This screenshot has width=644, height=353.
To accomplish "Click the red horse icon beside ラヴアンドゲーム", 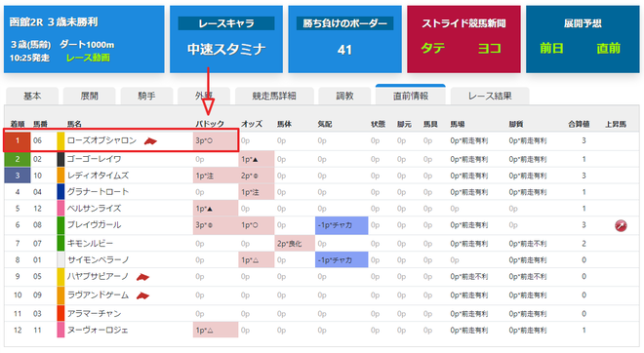I will (142, 295).
